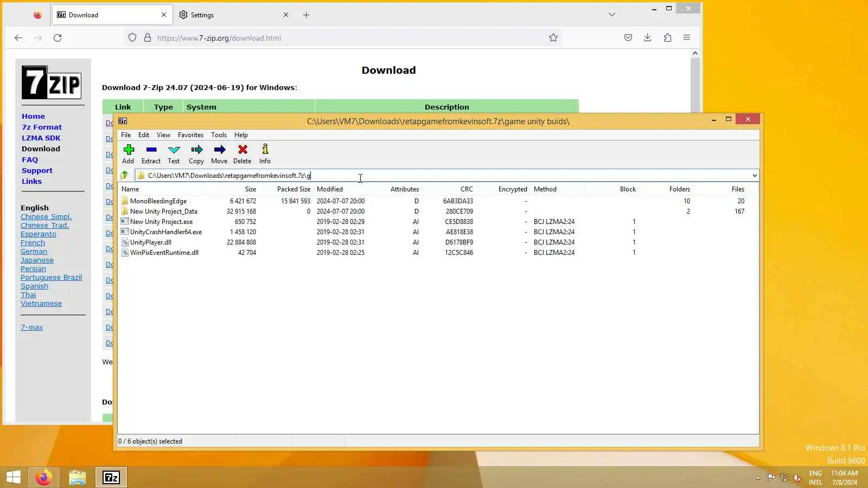List all Firefox tabs dropdown

(x=612, y=15)
